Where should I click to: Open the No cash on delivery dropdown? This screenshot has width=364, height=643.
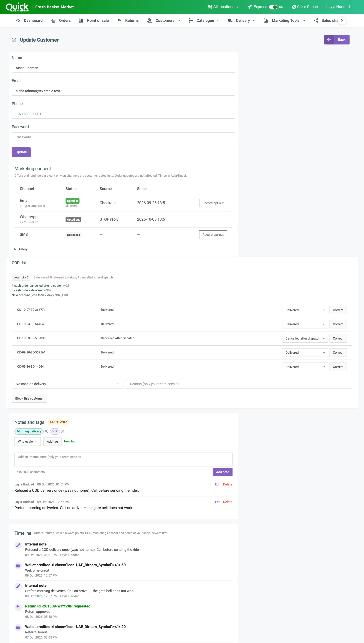tap(67, 384)
